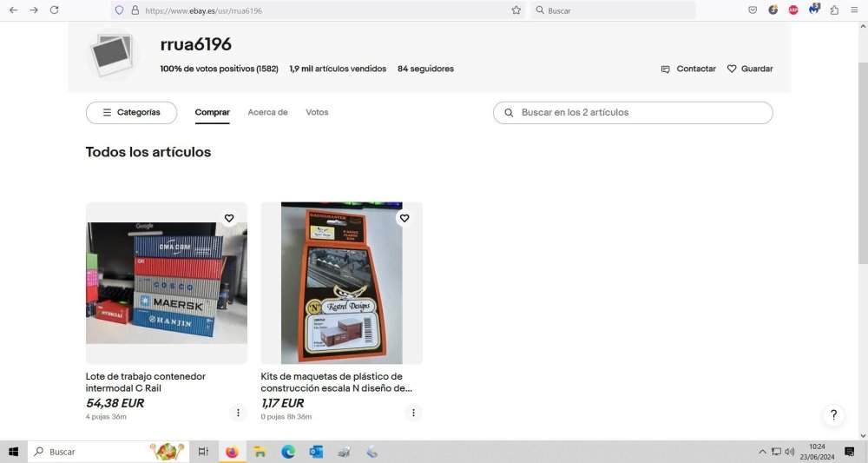Reload the page with the refresh icon
The width and height of the screenshot is (868, 463).
pyautogui.click(x=54, y=10)
